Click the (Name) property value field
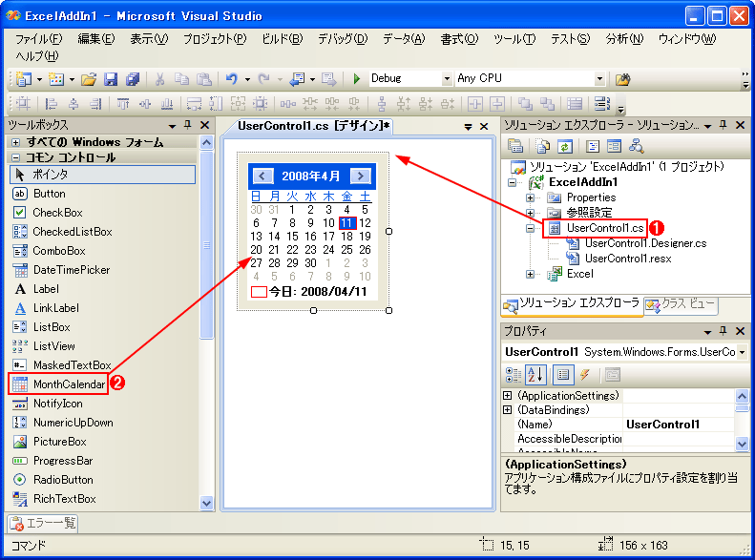The width and height of the screenshot is (755, 560). coord(678,425)
